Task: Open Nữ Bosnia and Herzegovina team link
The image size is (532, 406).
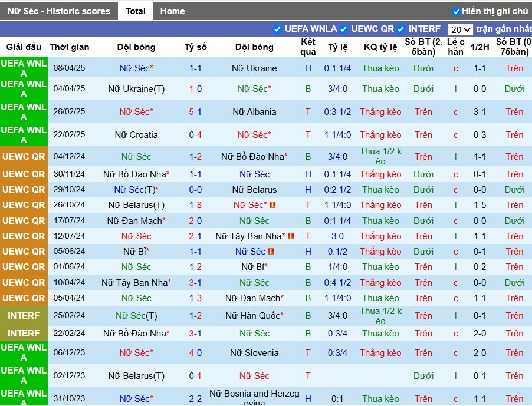Action: (254, 398)
